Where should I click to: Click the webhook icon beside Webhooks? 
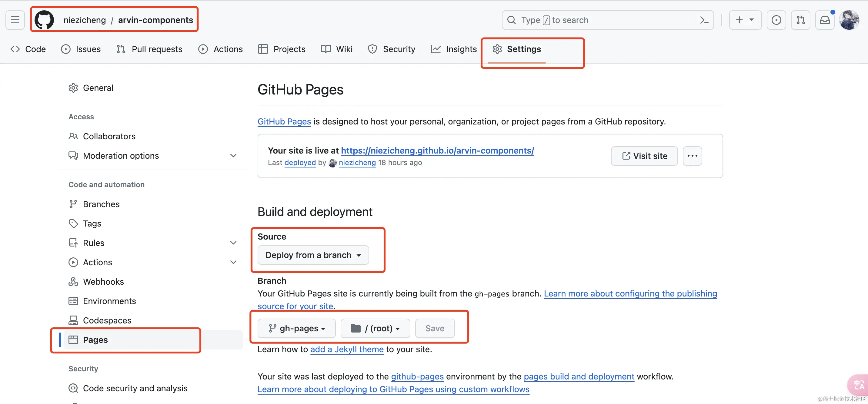coord(73,282)
